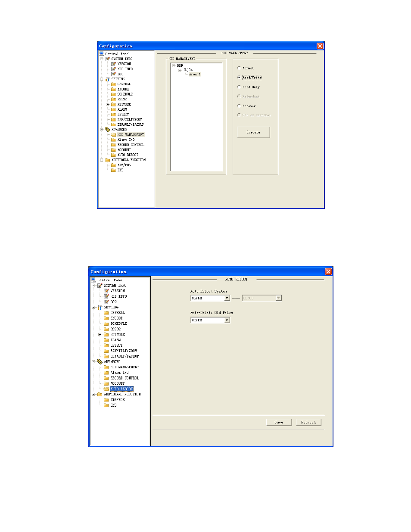Open the Auto-Reboot System NEVER dropdown

click(x=227, y=298)
